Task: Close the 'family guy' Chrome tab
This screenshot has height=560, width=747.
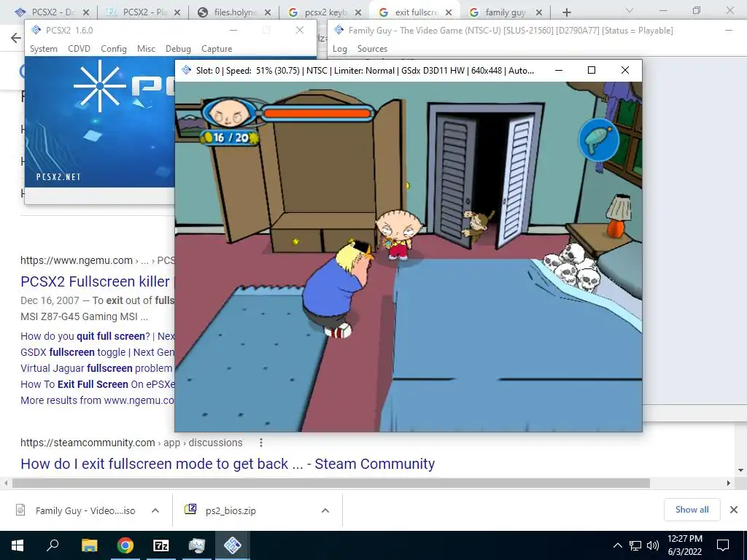Action: (539, 12)
